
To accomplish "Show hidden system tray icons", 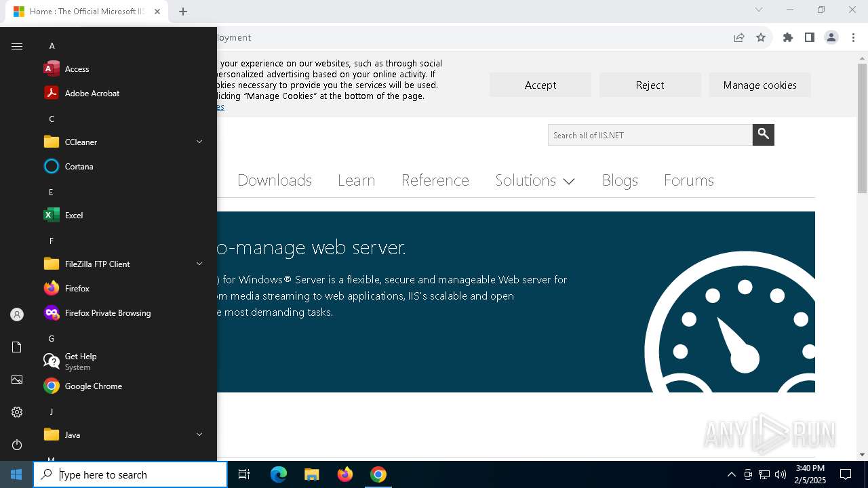I will (x=731, y=474).
